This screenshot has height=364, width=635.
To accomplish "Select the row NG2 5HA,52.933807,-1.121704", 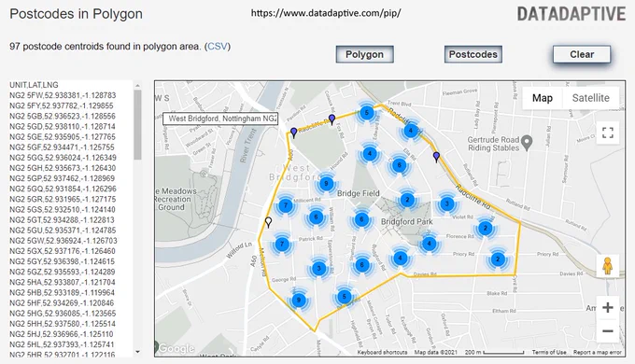I will (63, 282).
